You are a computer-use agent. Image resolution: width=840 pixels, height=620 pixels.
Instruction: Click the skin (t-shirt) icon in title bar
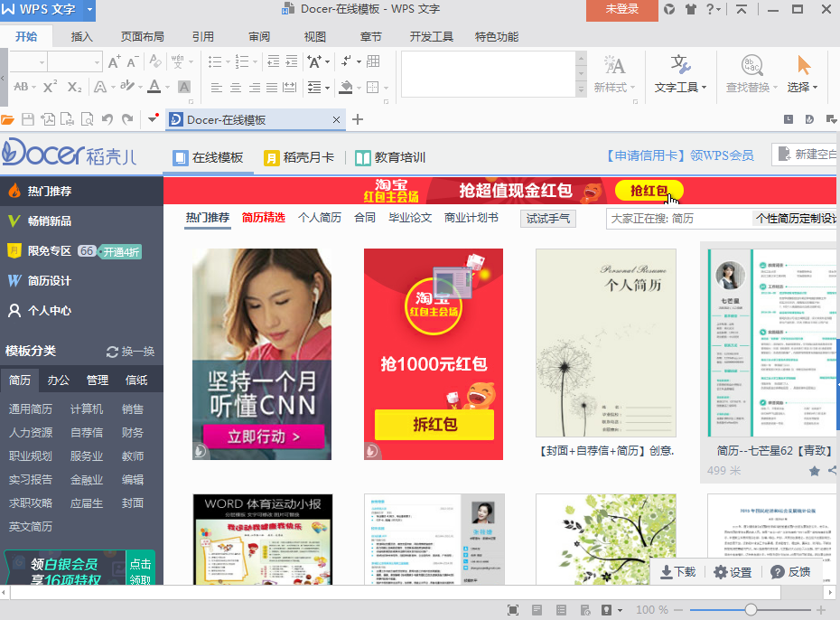point(691,10)
